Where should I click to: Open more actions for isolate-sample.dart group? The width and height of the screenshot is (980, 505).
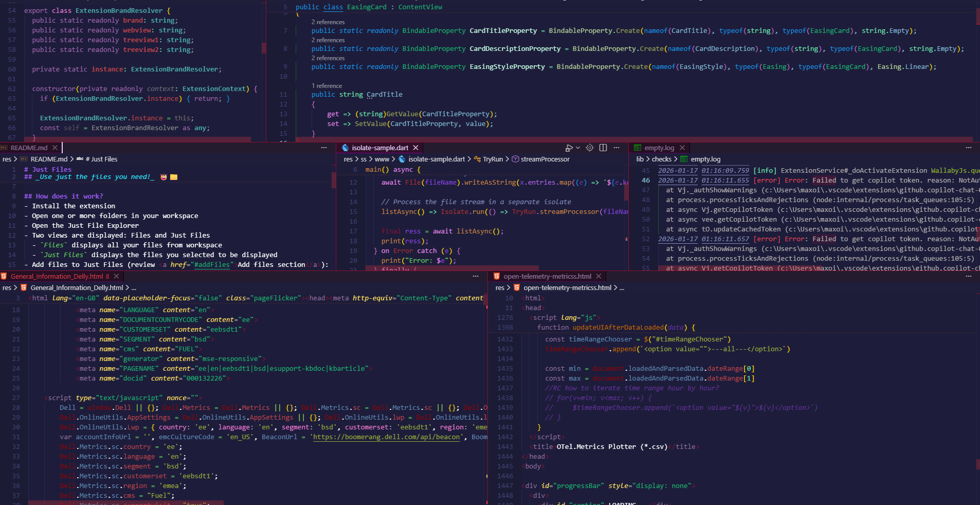[x=616, y=148]
